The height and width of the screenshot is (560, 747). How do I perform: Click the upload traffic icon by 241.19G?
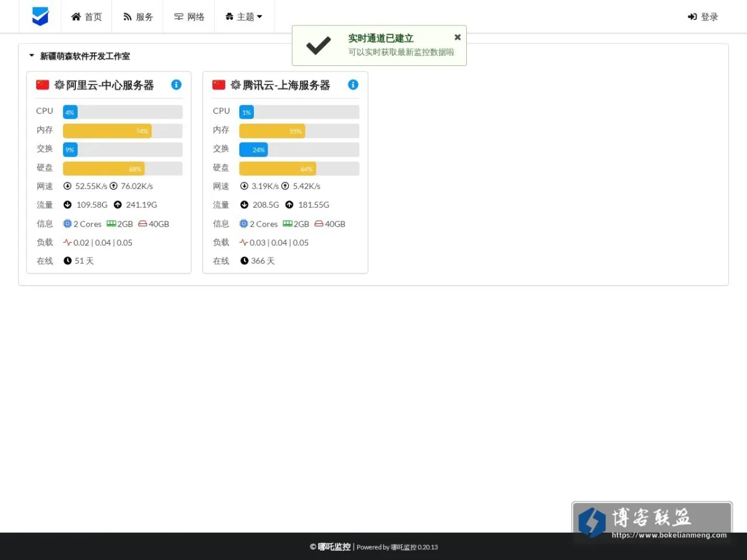pyautogui.click(x=118, y=205)
